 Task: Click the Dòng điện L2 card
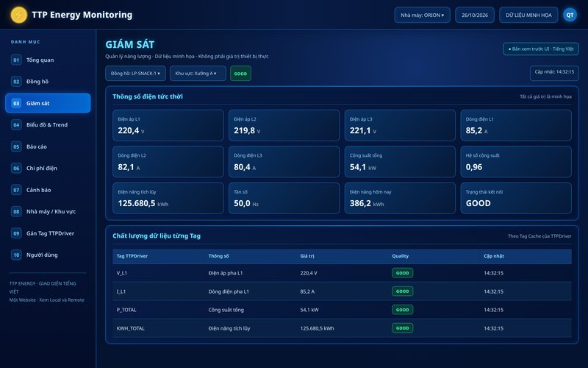168,162
